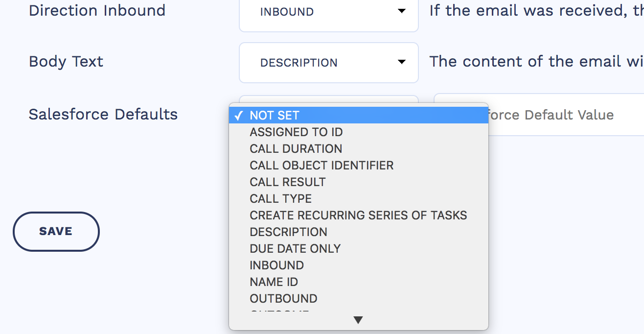This screenshot has height=334, width=644.
Task: Pick OUTBOUND from the list
Action: pyautogui.click(x=283, y=299)
